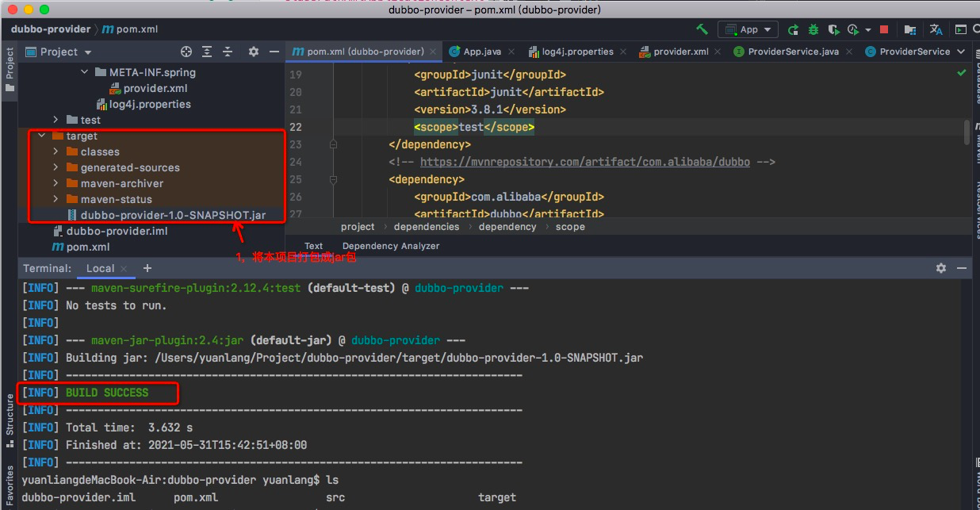980x510 pixels.
Task: Close the pom.xml editor tab
Action: click(433, 52)
